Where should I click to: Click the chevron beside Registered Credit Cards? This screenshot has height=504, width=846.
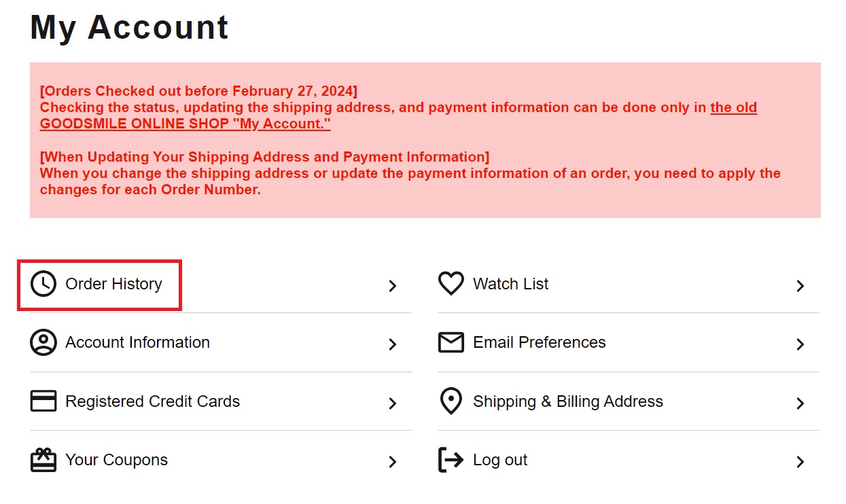tap(393, 403)
